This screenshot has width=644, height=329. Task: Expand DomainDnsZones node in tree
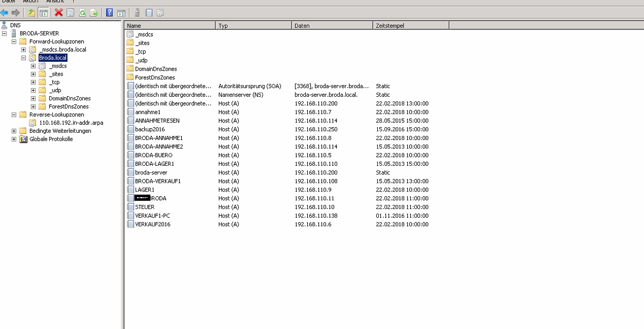coord(33,98)
